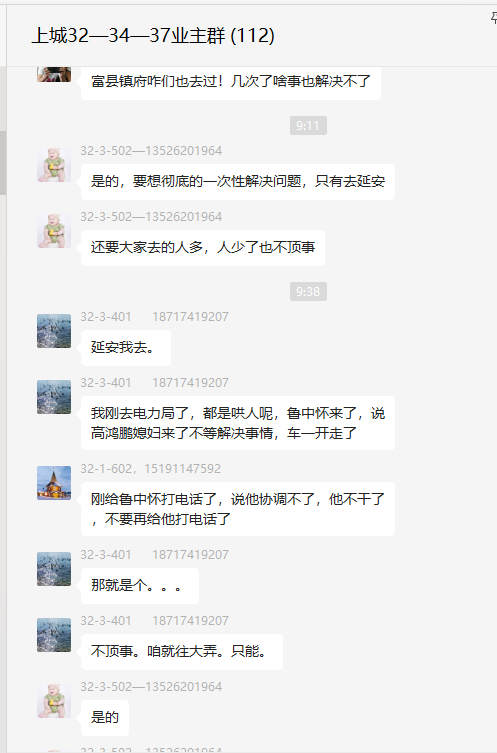Click the 9:11 timestamp label
Viewport: 497px width, 753px height.
tap(308, 126)
